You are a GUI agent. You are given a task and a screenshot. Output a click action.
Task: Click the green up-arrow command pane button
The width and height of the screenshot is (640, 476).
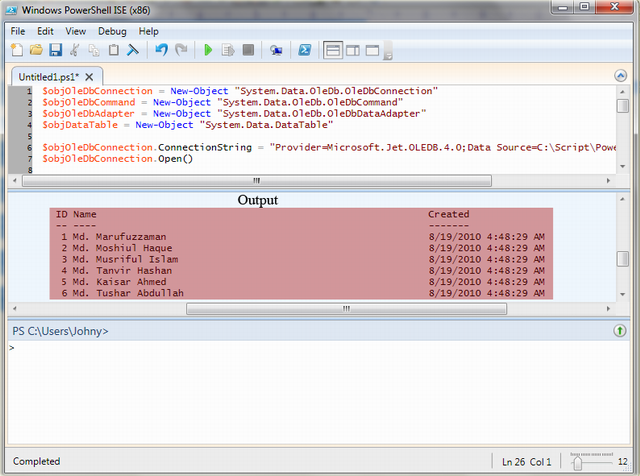click(620, 331)
